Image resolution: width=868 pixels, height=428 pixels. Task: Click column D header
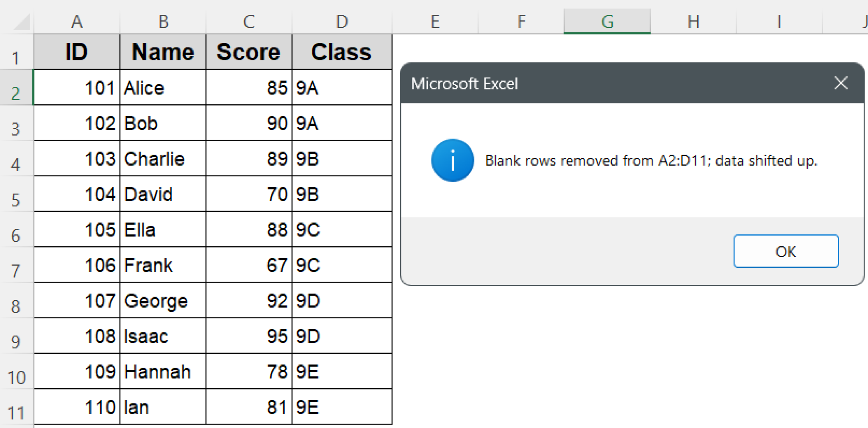(x=342, y=21)
